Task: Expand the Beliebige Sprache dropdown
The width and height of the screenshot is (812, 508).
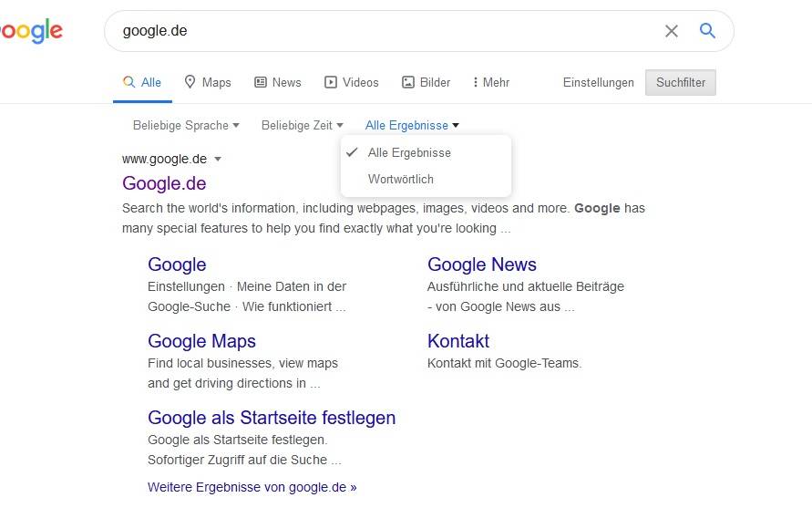Action: pos(186,125)
